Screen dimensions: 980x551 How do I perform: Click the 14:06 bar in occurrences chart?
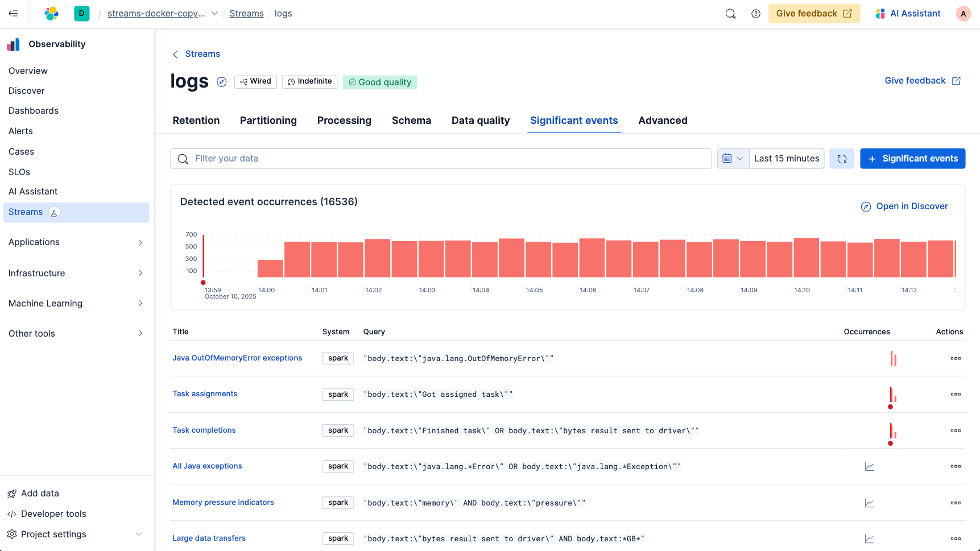592,258
